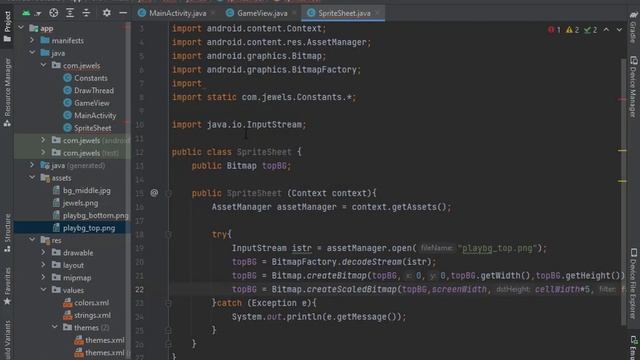Place cursor at createScaledBitmap call
The height and width of the screenshot is (360, 640).
(351, 289)
